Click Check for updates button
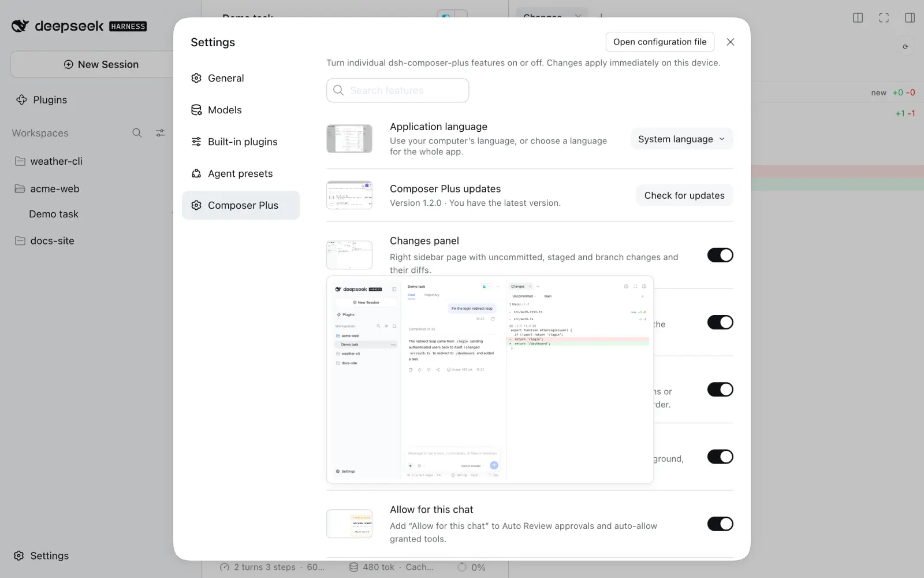This screenshot has width=924, height=578. pyautogui.click(x=684, y=195)
